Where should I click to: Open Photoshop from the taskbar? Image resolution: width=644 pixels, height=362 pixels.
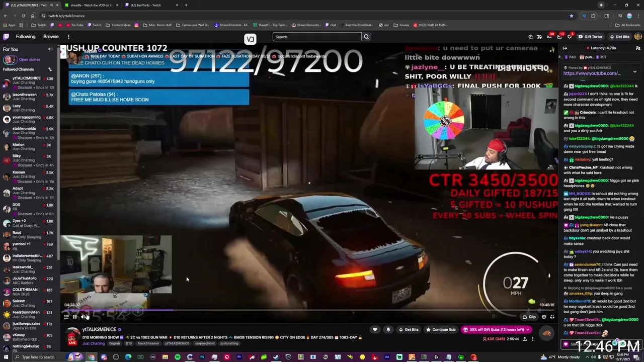point(202,357)
